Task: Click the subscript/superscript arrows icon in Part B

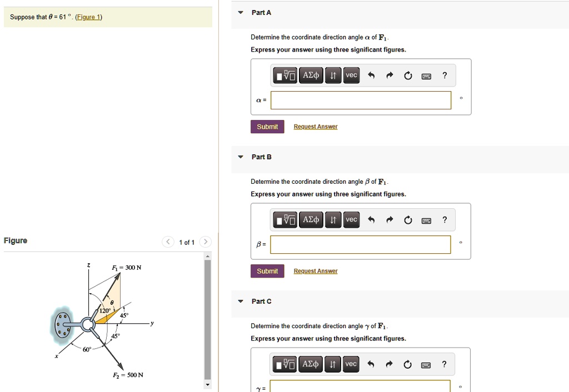Action: pyautogui.click(x=333, y=220)
